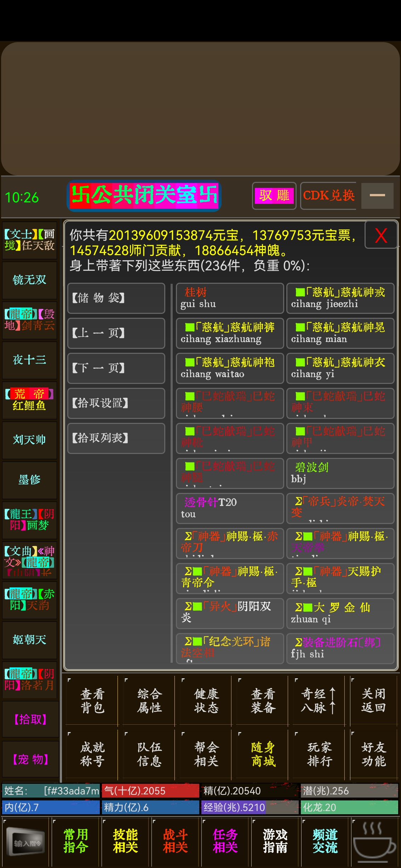This screenshot has width=401, height=868.
Task: Open the 驭雕 button
Action: tap(274, 196)
